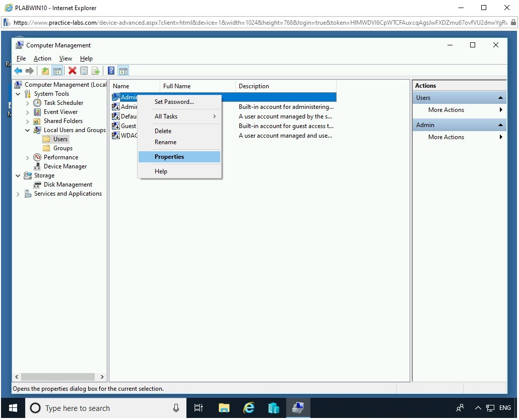Choose Help in the context menu
Viewport: 519px width, 420px height.
[x=180, y=171]
